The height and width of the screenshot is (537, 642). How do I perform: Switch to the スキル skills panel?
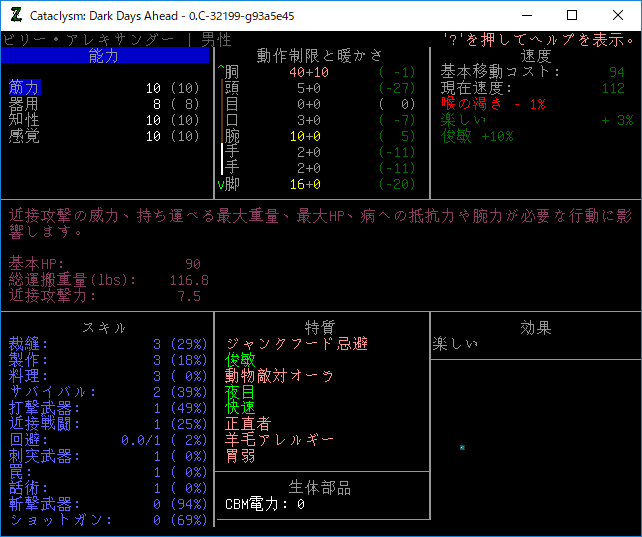click(104, 328)
